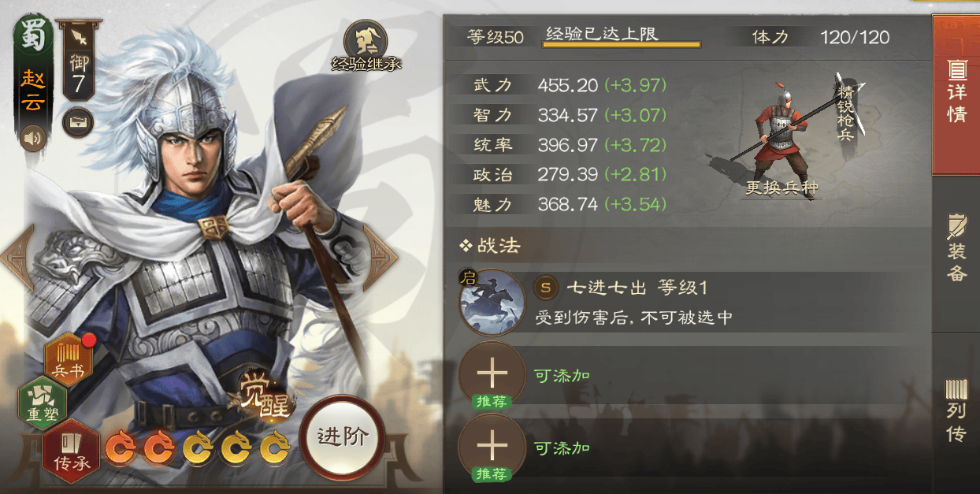Viewport: 980px width, 494px height.
Task: Go to previous hero with left arrow
Action: point(17,257)
